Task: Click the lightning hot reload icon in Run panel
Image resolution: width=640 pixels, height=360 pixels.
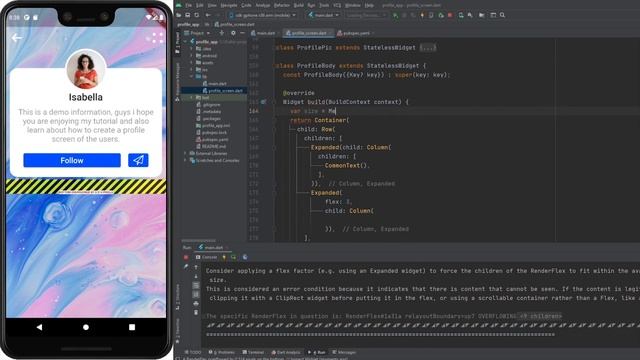Action: (224, 257)
